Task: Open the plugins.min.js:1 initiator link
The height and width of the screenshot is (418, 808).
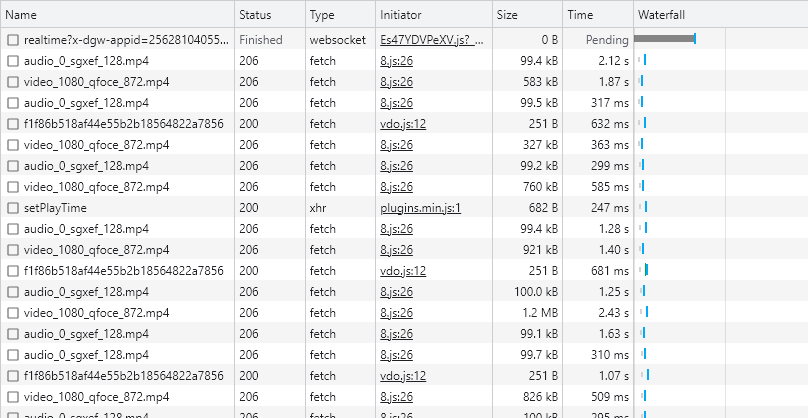Action: 420,208
